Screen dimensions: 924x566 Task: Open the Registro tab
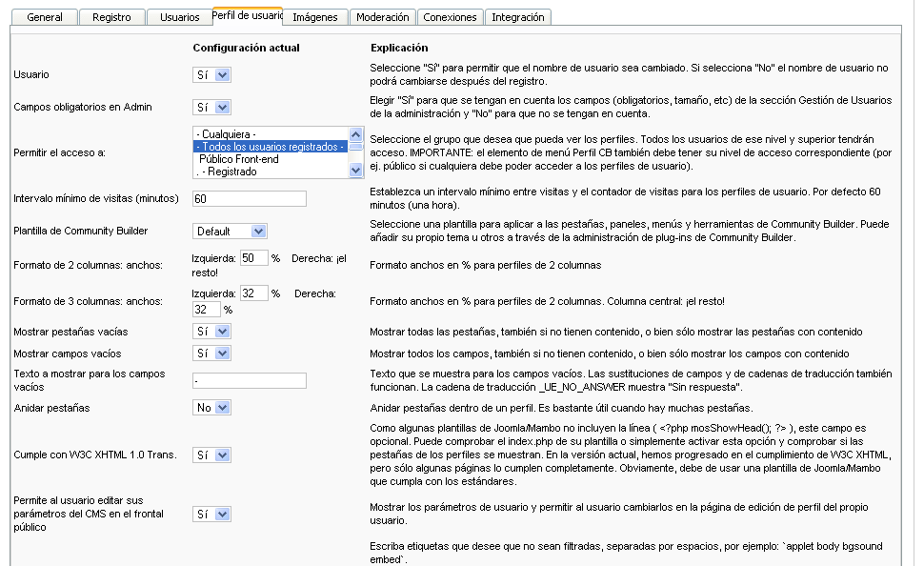112,17
